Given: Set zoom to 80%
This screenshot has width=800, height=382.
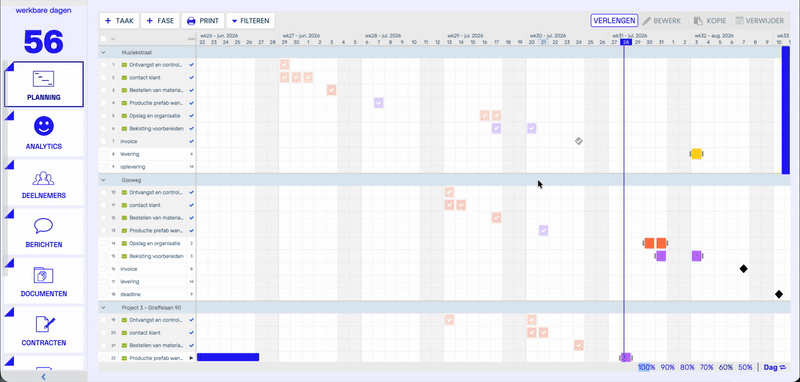Looking at the screenshot, I should pos(687,367).
